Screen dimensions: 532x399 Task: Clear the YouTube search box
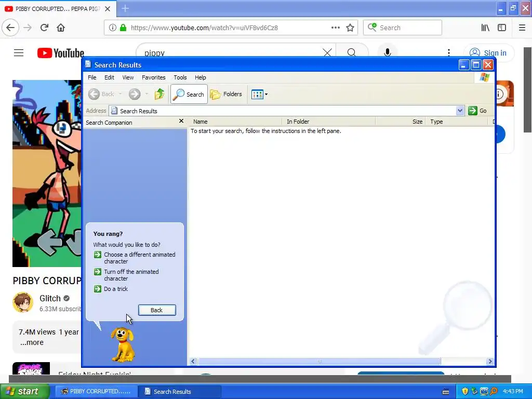(327, 52)
